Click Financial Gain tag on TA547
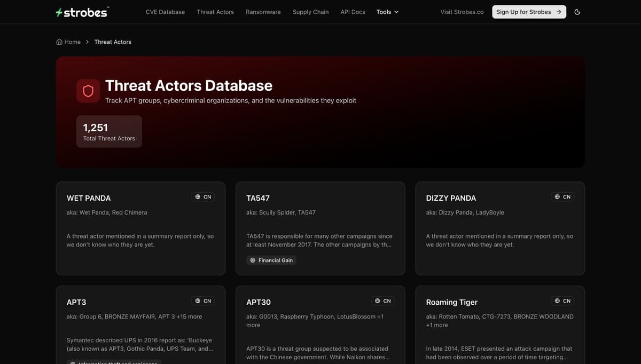Image resolution: width=641 pixels, height=364 pixels. tap(271, 260)
